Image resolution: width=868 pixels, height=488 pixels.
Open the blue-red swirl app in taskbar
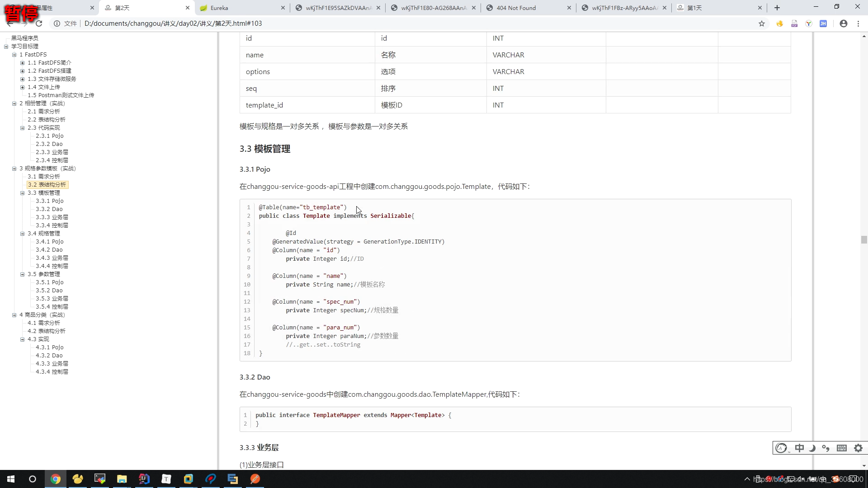(x=210, y=479)
